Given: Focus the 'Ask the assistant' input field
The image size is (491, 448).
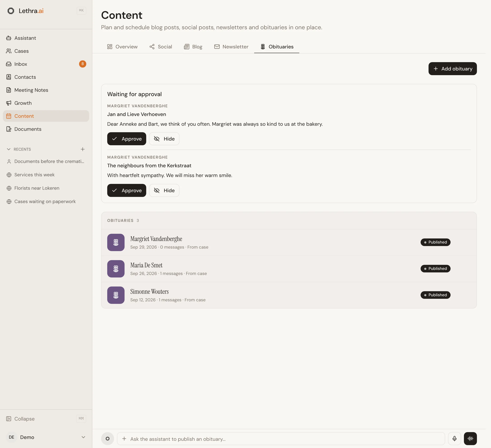Looking at the screenshot, I should (x=281, y=439).
